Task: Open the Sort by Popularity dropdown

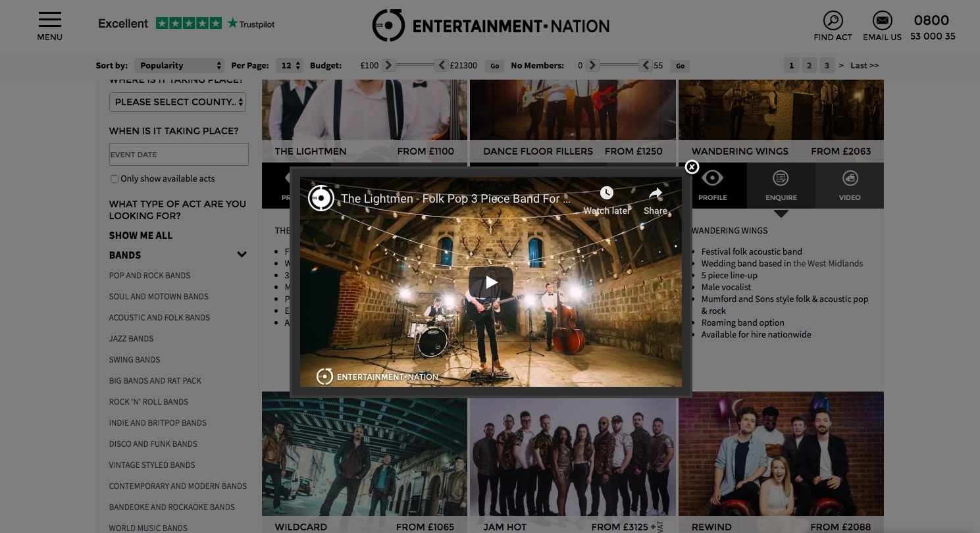Action: [179, 65]
